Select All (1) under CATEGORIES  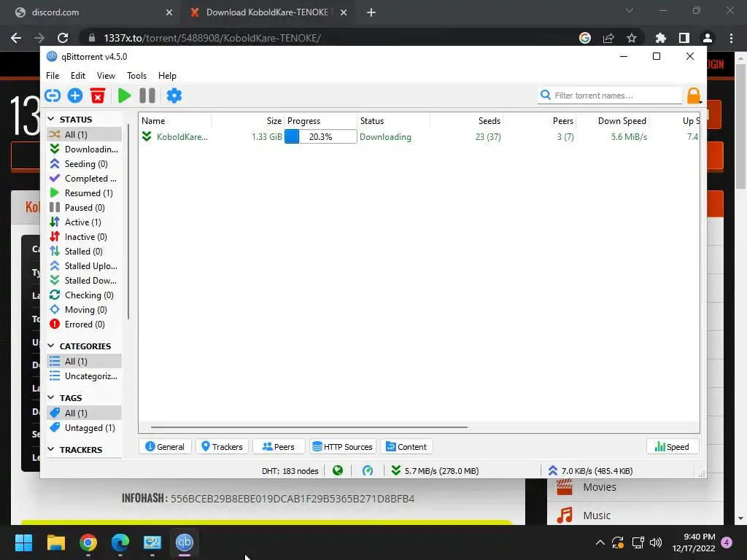coord(85,362)
